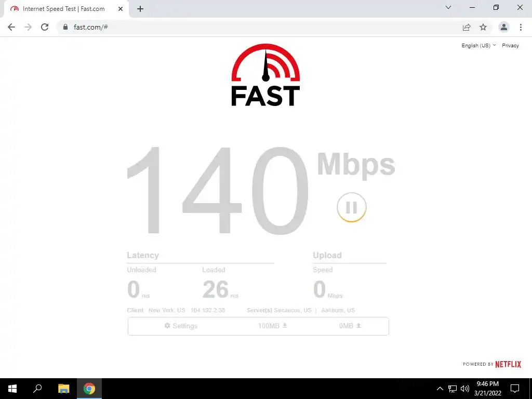Open a new browser tab
Screen dimensions: 532x399
(140, 9)
